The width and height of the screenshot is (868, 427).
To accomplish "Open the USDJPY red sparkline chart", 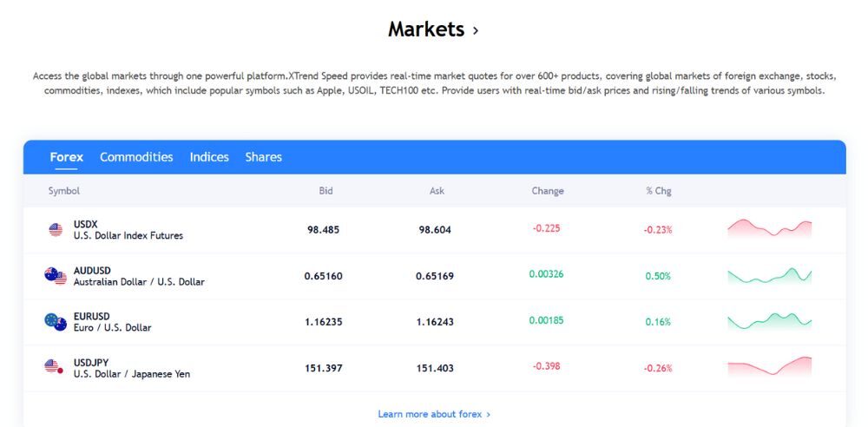I will (x=769, y=366).
